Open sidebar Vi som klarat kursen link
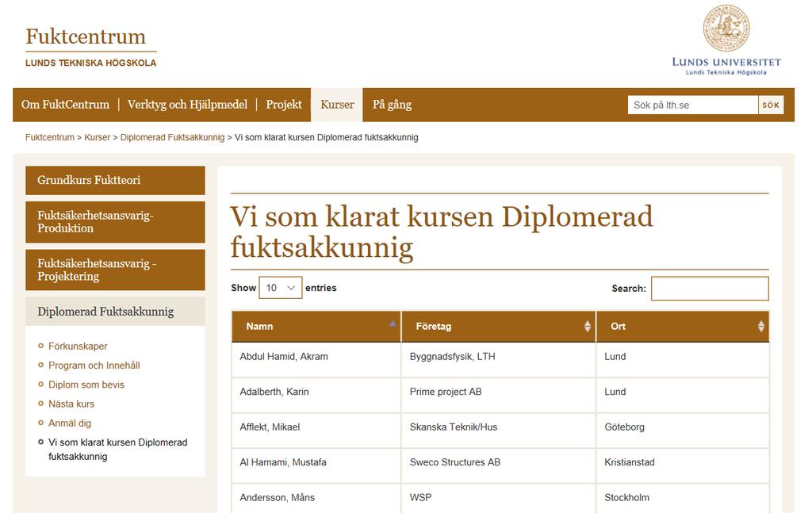The height and width of the screenshot is (513, 812). 117,449
